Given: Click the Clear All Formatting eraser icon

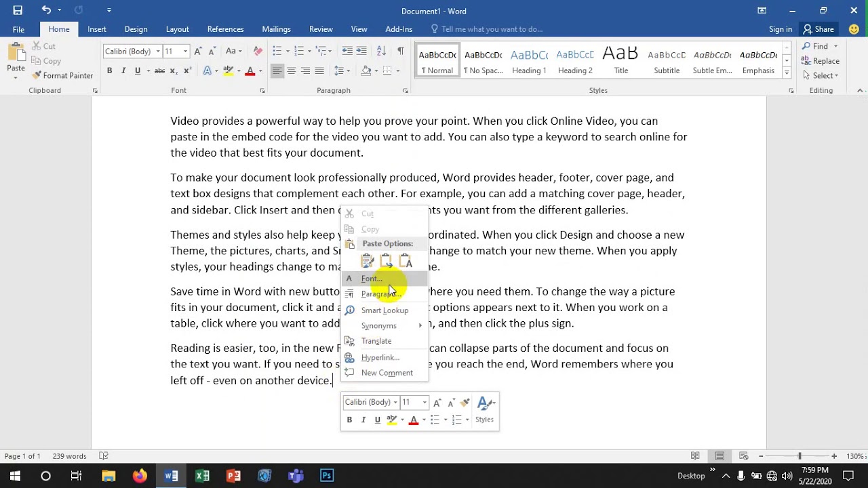Looking at the screenshot, I should [x=258, y=51].
